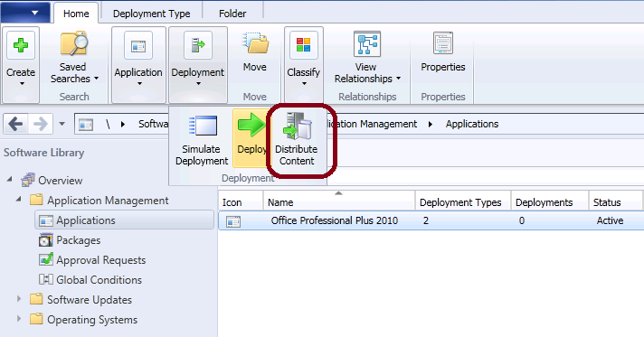
Task: Click the Applications tree node icon
Action: pos(45,220)
